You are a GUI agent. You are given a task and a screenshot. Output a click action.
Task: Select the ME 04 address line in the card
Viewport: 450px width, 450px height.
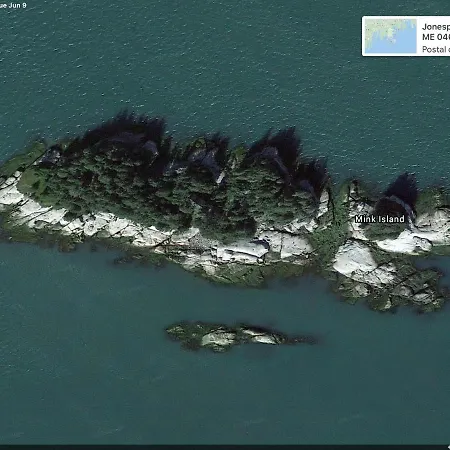(x=436, y=37)
